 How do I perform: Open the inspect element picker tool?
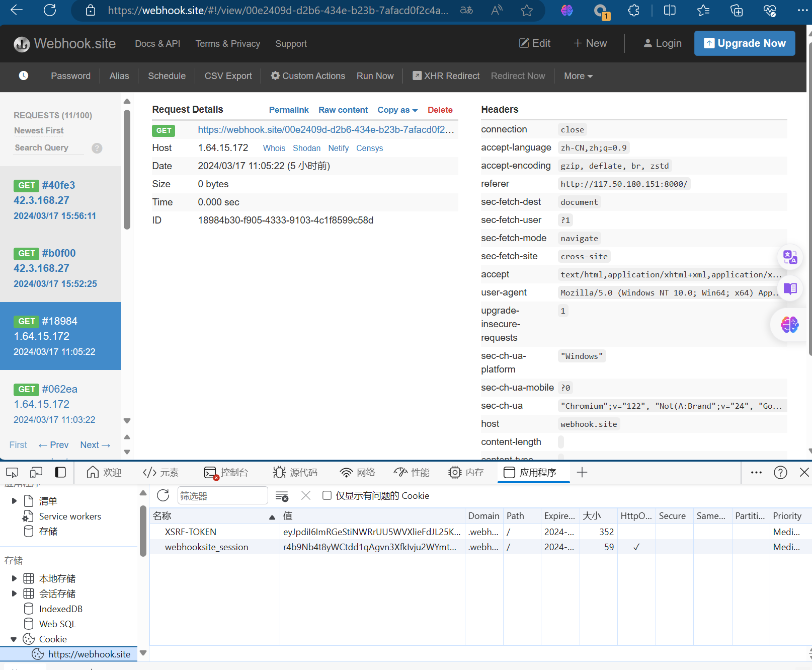[x=12, y=472]
